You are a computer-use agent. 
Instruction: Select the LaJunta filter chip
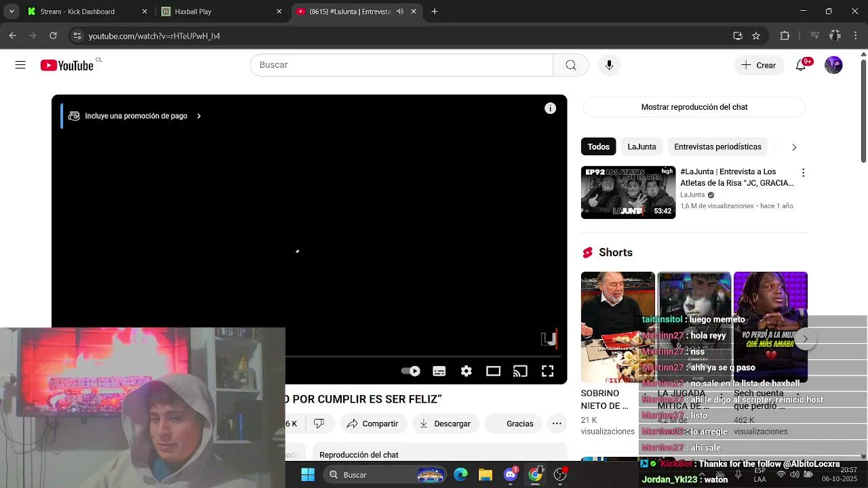point(642,146)
